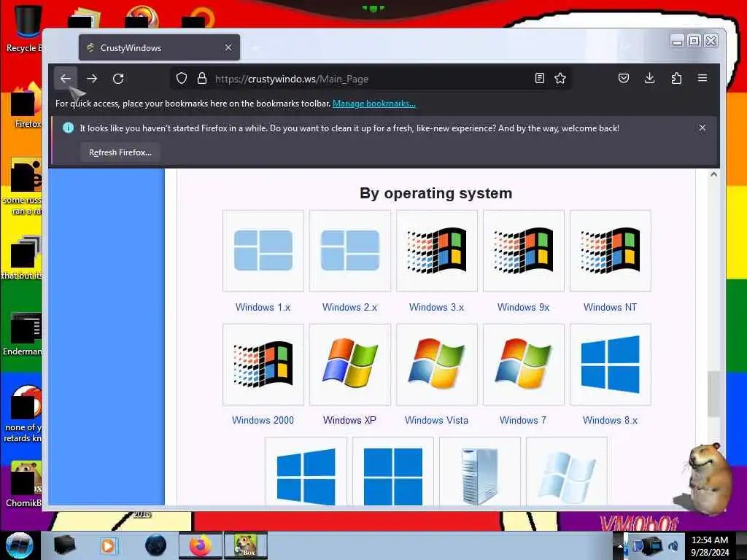The image size is (747, 560).
Task: Close the CrustyWindows tab
Action: click(x=228, y=47)
